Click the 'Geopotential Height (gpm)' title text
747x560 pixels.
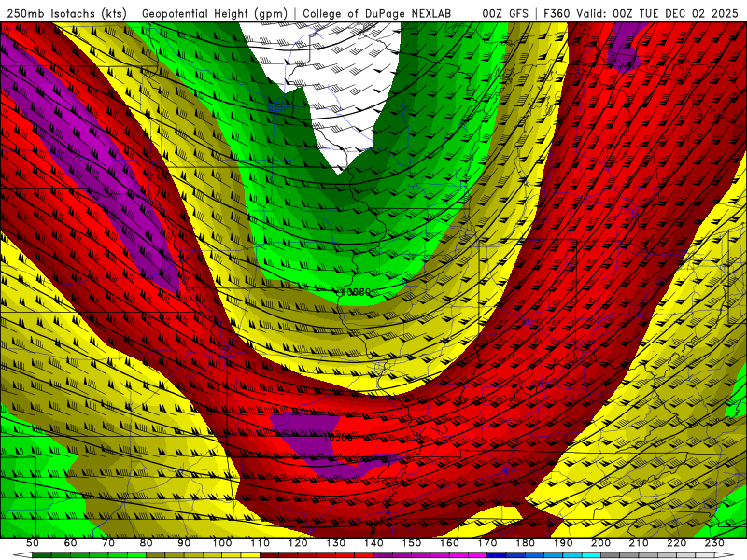point(215,14)
